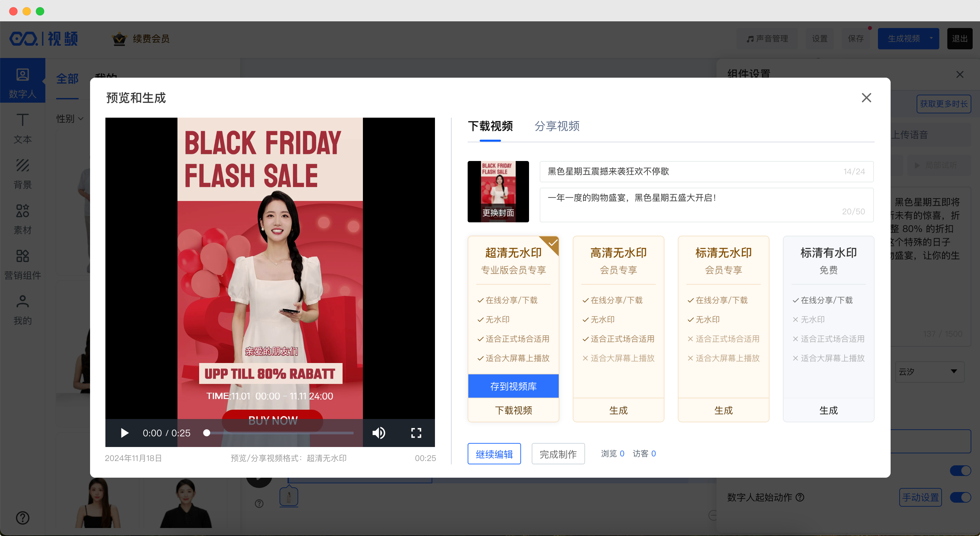The height and width of the screenshot is (536, 980).
Task: Switch to the 下载视频 tab
Action: pos(490,126)
